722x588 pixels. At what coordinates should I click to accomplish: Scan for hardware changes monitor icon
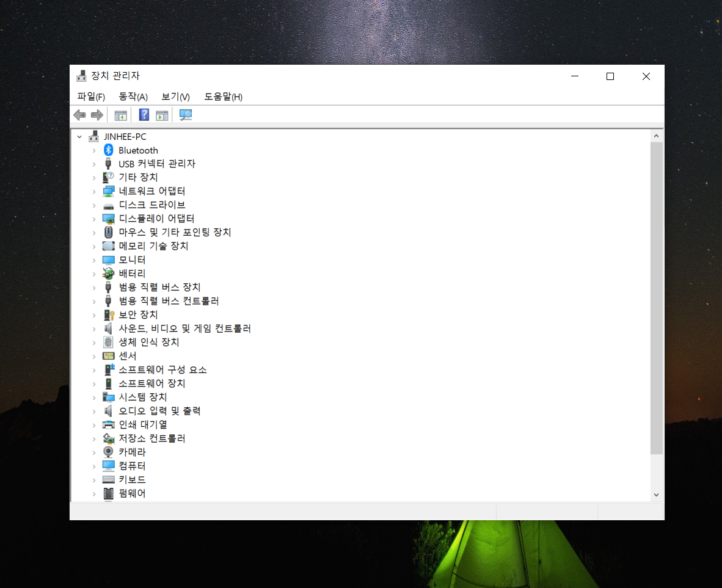(x=186, y=115)
